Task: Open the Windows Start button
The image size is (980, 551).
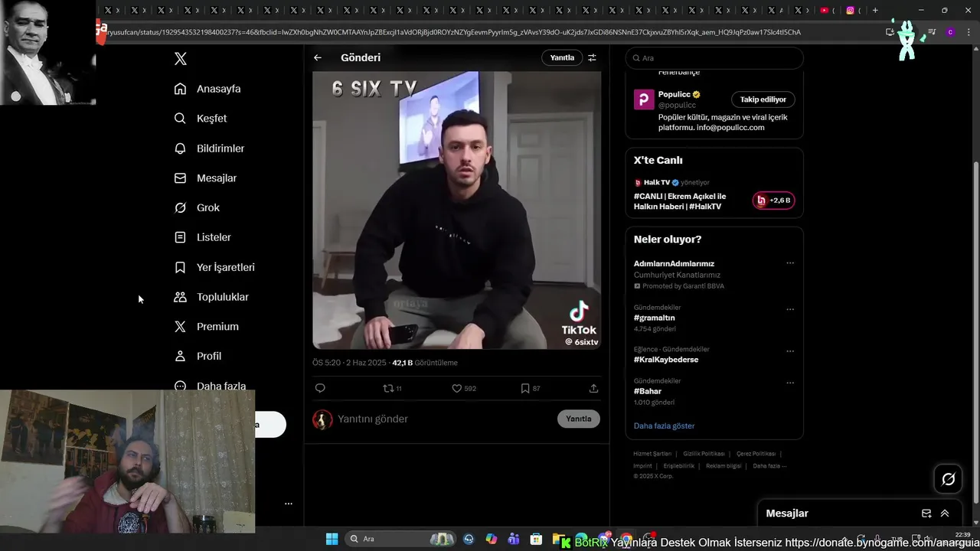Action: coord(332,539)
